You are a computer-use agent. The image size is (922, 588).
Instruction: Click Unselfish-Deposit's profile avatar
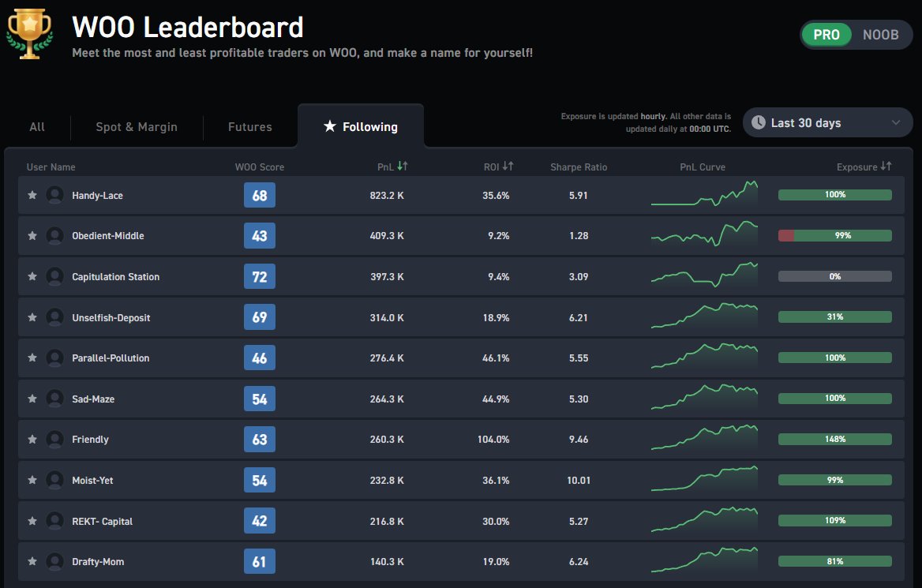pyautogui.click(x=54, y=317)
